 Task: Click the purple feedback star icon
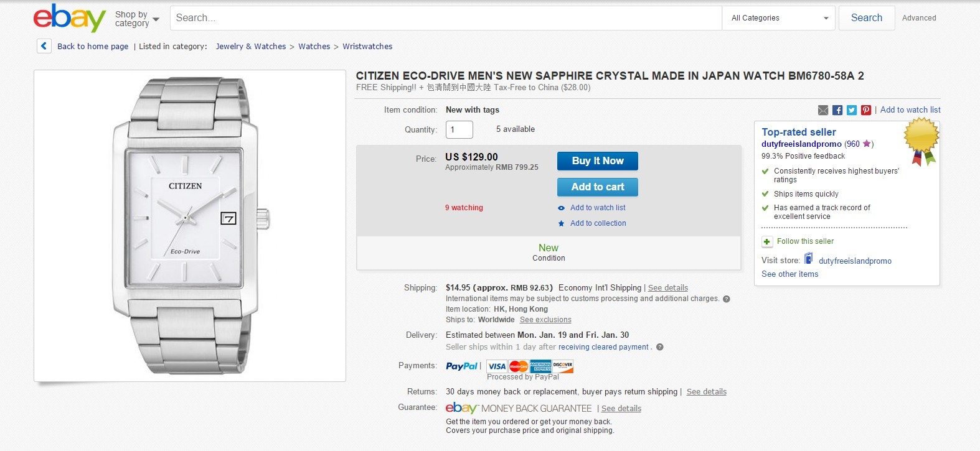(x=866, y=144)
